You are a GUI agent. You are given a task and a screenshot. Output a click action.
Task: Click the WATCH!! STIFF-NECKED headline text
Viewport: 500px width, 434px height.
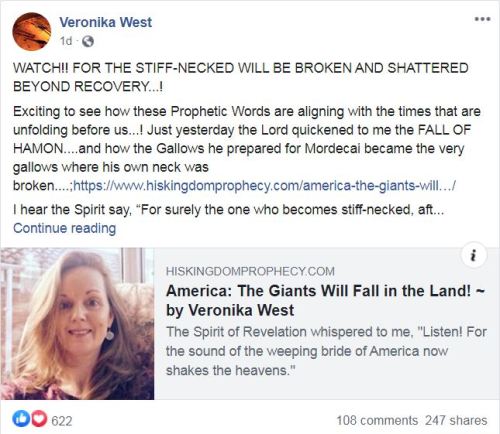(x=241, y=77)
